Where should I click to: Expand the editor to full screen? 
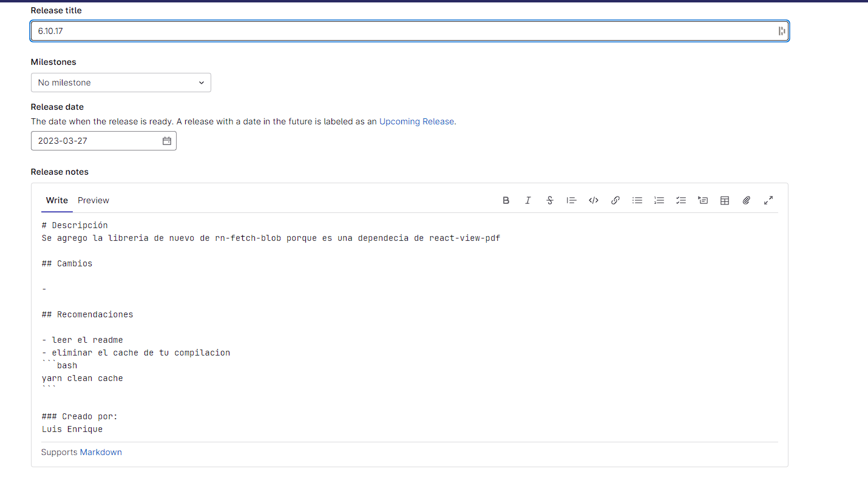tap(768, 200)
